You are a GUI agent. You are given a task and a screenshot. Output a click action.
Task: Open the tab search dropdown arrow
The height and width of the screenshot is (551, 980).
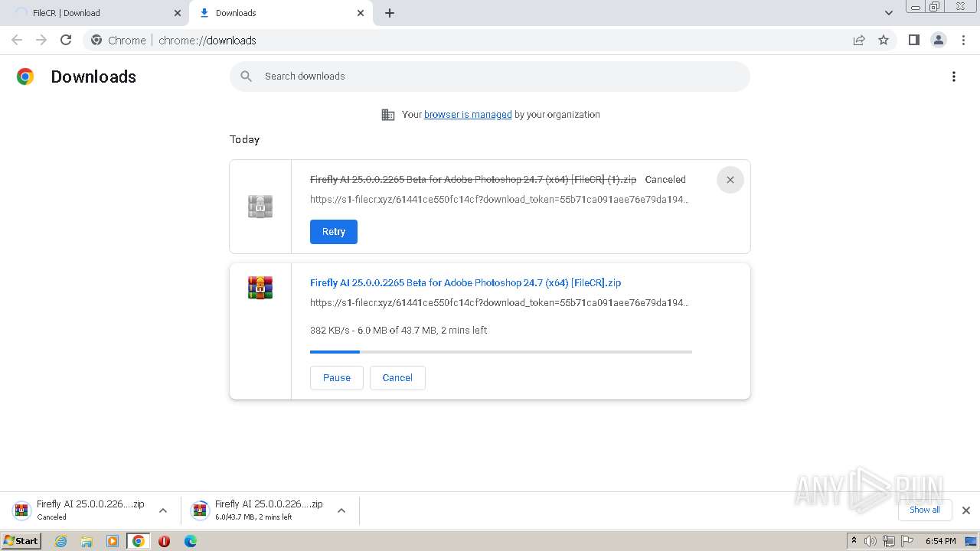[889, 13]
